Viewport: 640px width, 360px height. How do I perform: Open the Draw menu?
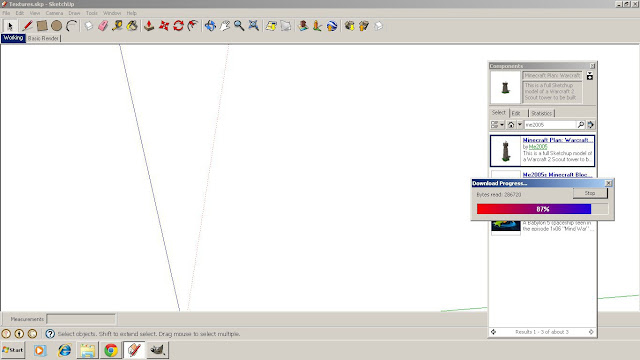74,13
